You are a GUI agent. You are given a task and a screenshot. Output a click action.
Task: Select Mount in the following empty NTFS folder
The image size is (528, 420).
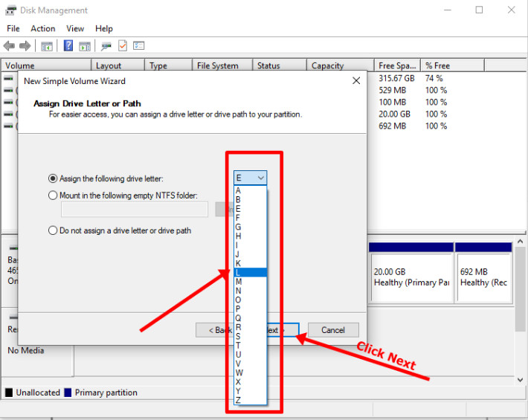tap(53, 196)
